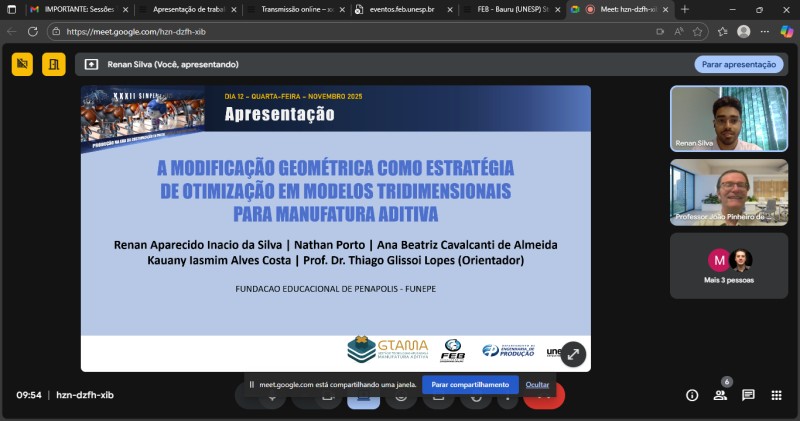
Task: Click the yellow camera-off icon at top left
Action: click(22, 64)
